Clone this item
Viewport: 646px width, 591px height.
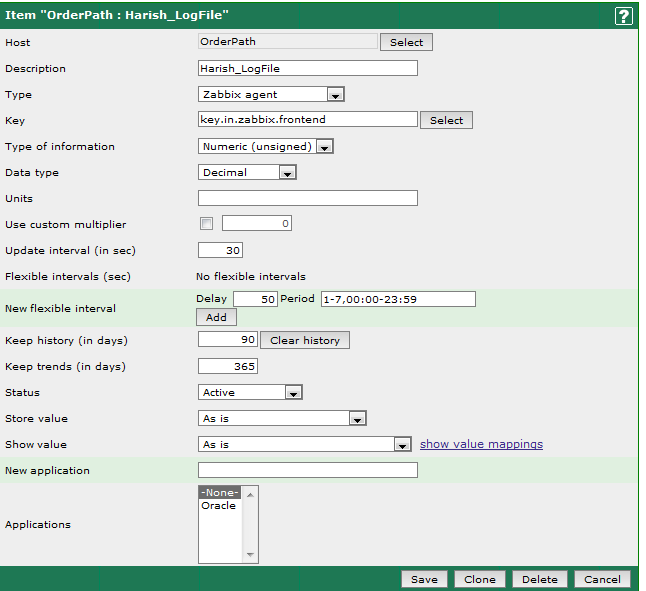pyautogui.click(x=480, y=579)
